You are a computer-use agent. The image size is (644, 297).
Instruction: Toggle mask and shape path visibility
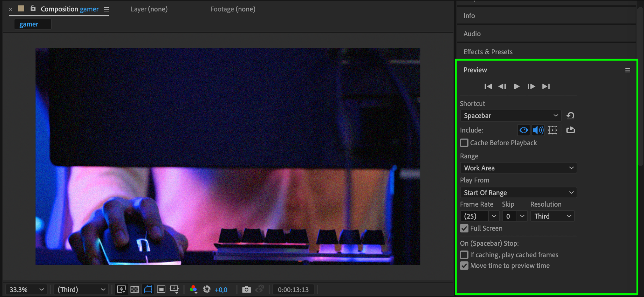click(x=148, y=289)
